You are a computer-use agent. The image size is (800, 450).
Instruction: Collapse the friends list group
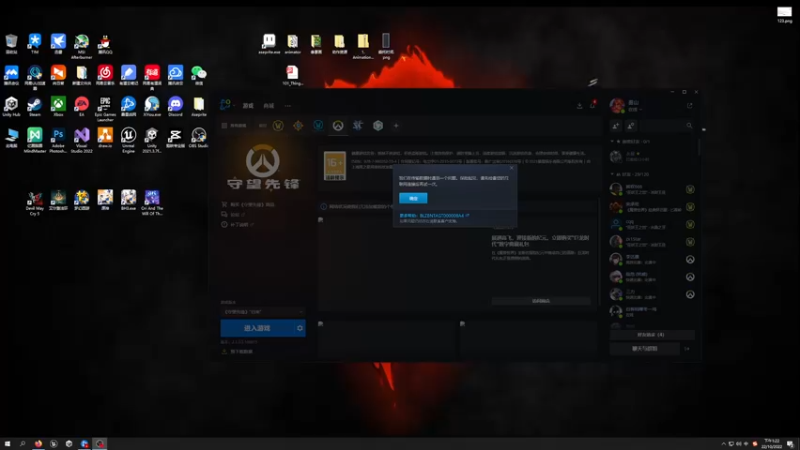(612, 174)
